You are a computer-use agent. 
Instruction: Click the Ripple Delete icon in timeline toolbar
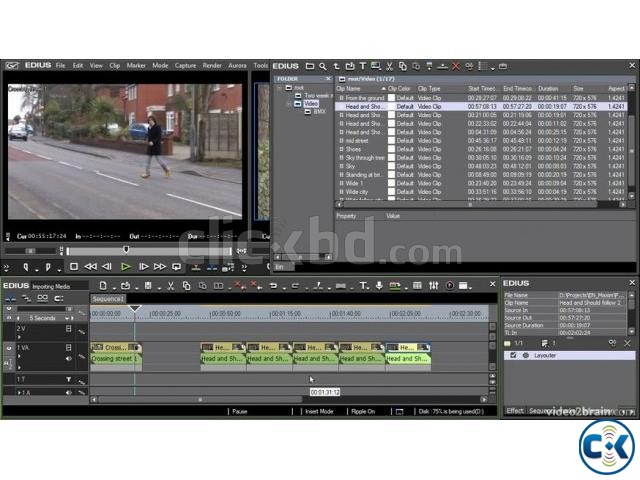[x=256, y=286]
